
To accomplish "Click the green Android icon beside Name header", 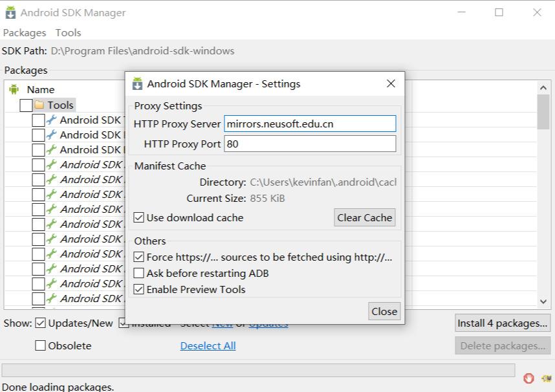I will [x=14, y=89].
